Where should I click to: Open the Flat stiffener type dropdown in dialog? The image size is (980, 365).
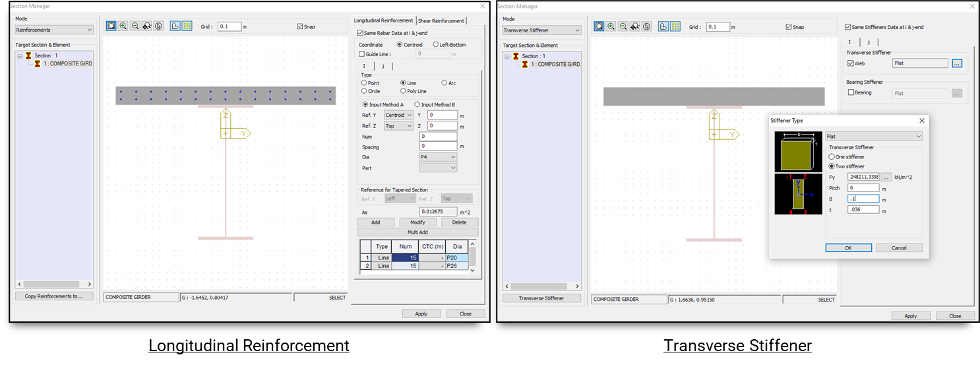pos(874,137)
